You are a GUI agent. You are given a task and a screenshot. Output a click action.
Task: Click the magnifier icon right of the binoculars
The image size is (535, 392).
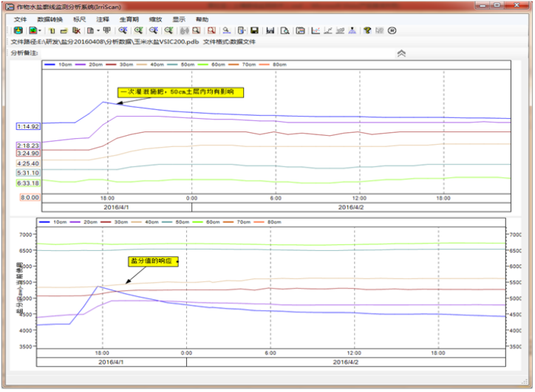coord(196,30)
